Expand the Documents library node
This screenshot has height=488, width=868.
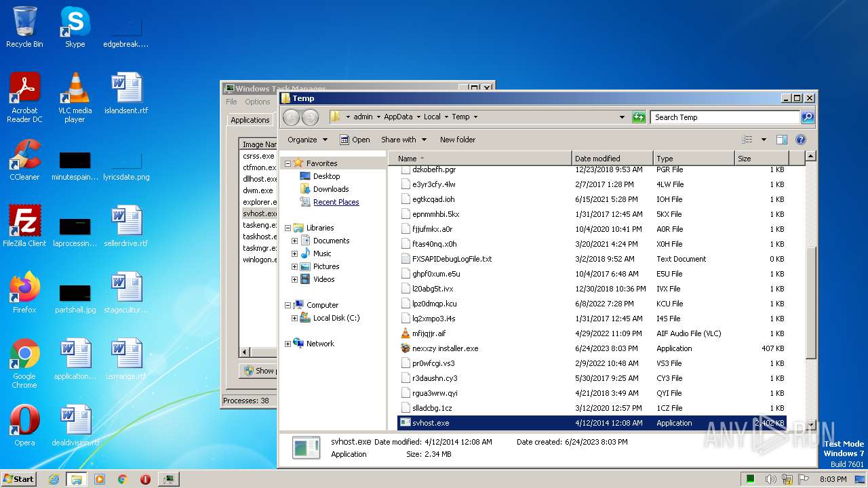(294, 241)
